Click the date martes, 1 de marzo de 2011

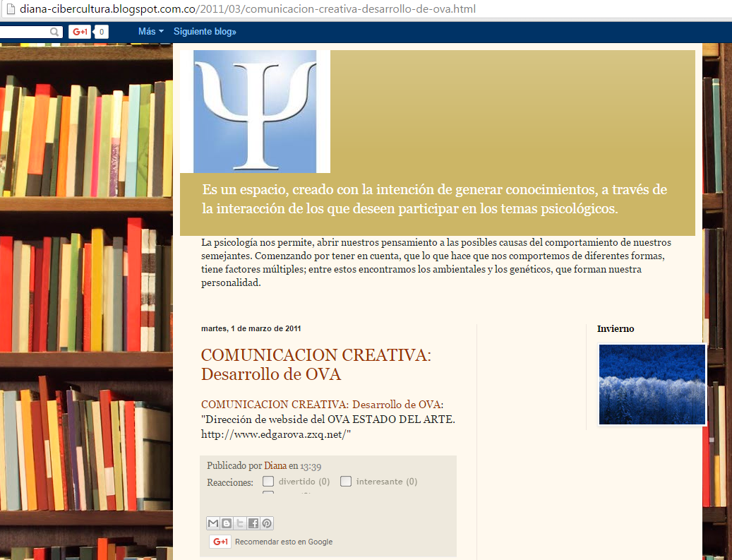[251, 329]
